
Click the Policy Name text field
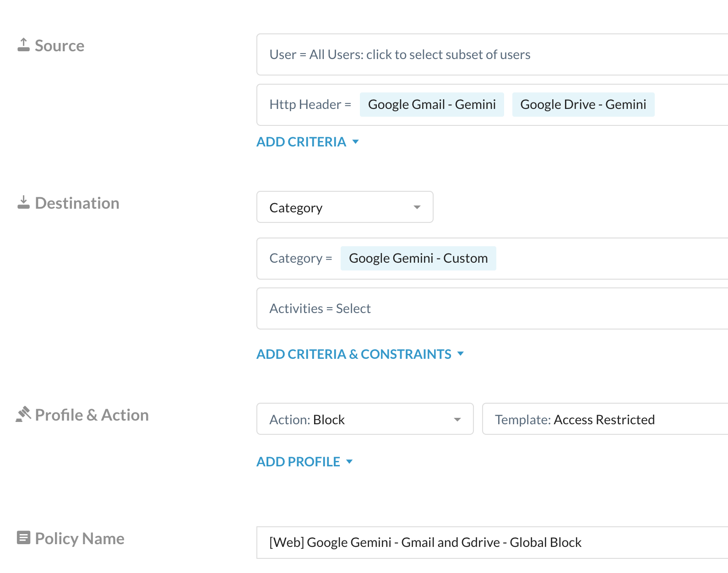[492, 542]
